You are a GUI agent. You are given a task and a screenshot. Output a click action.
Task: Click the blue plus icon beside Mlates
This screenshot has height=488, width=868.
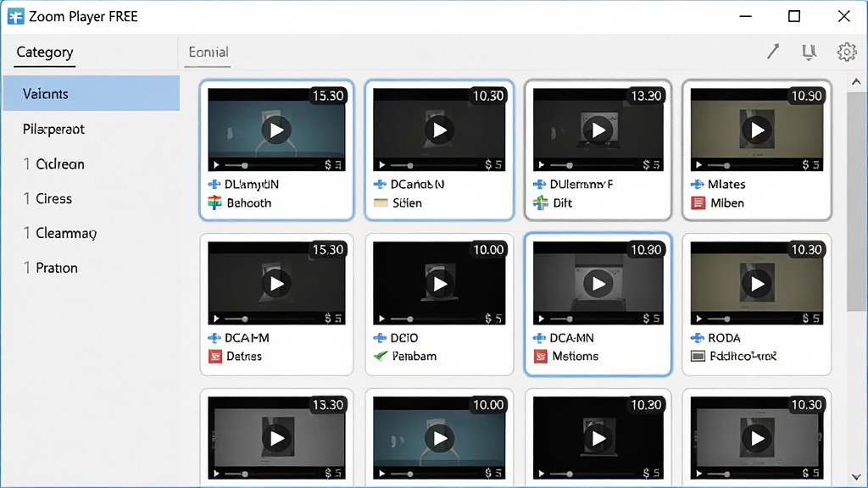point(698,184)
